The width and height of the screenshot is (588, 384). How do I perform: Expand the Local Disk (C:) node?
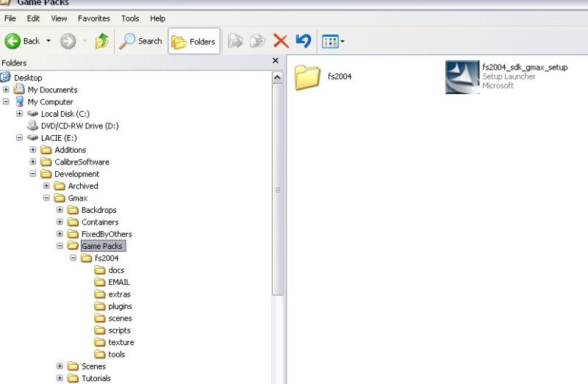(20, 114)
